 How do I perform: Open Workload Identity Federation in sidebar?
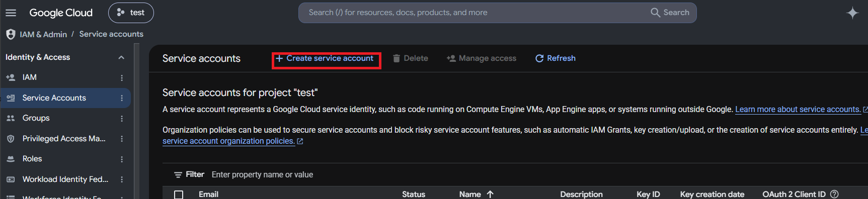pos(65,179)
